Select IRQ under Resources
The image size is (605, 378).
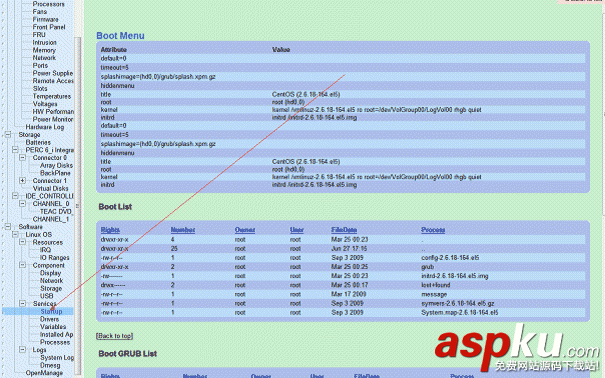tap(45, 250)
